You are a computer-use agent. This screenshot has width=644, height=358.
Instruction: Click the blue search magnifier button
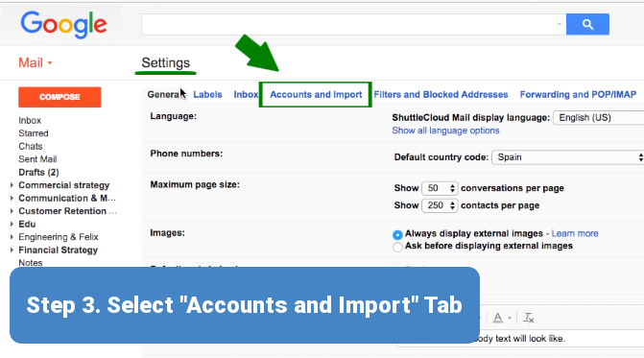click(x=587, y=24)
